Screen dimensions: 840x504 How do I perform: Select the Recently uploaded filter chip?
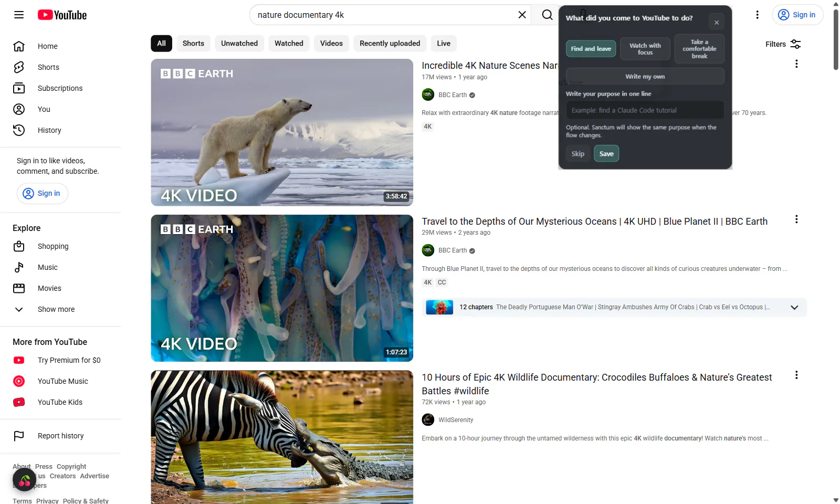390,44
